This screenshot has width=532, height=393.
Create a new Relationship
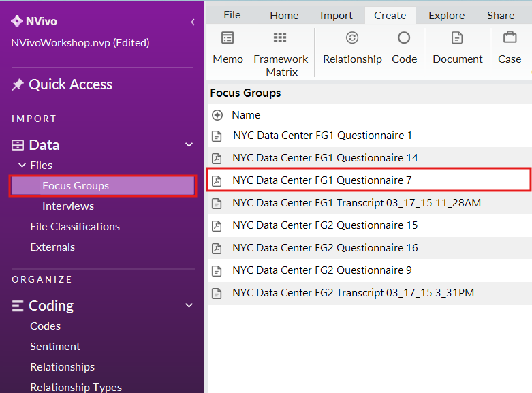tap(353, 48)
